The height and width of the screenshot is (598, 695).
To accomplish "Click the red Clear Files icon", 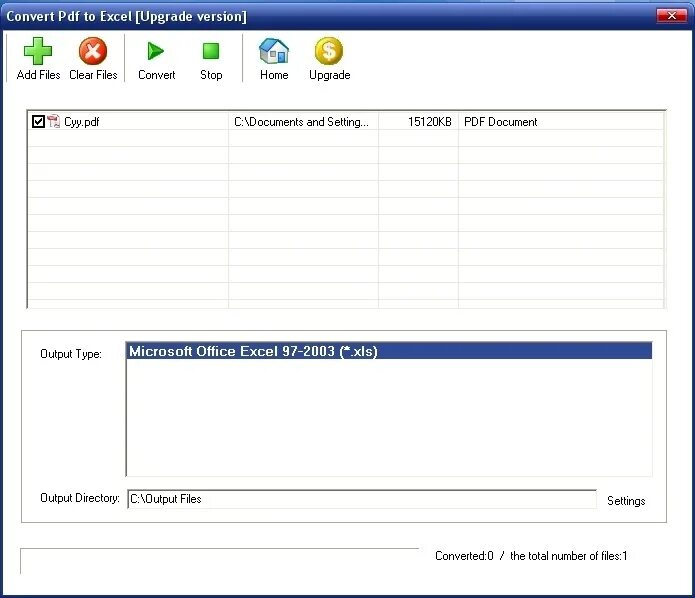I will [93, 51].
